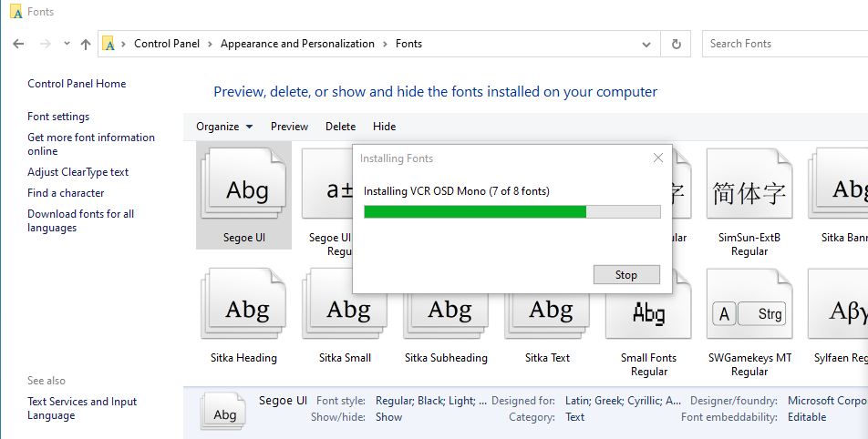This screenshot has height=439, width=868.
Task: Click the Fonts icon in address bar
Action: [109, 44]
